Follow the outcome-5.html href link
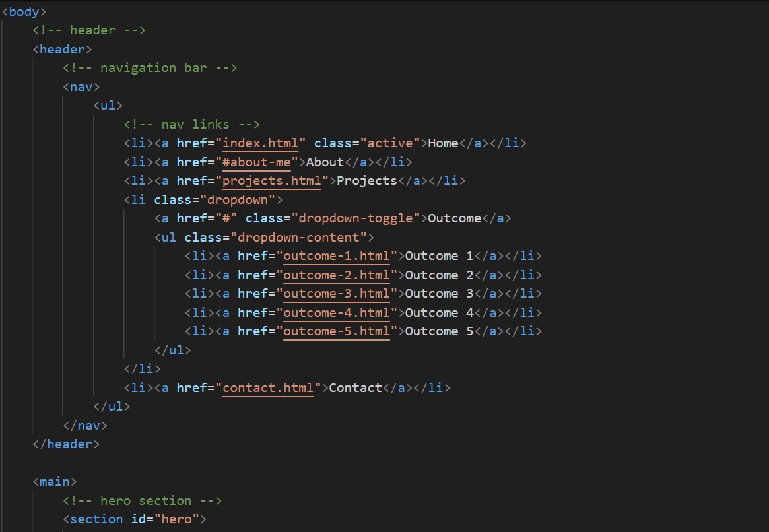The width and height of the screenshot is (769, 532). [x=336, y=331]
